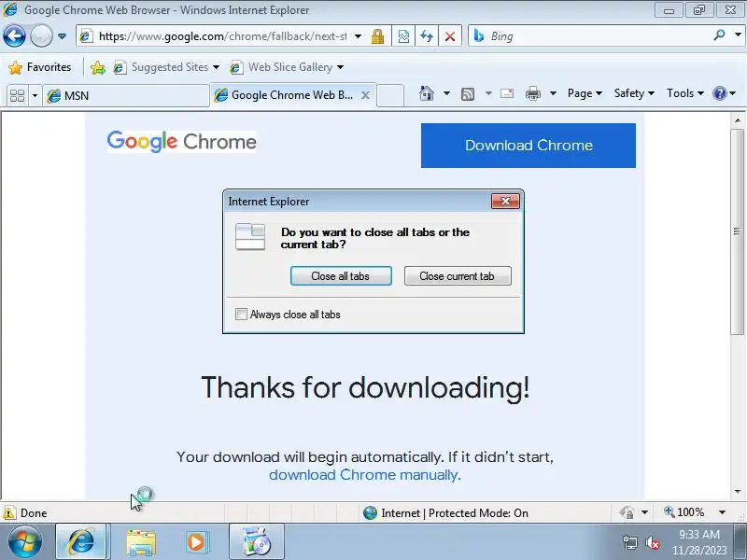Check Always close all tabs checkbox
This screenshot has height=560, width=747.
pos(241,315)
